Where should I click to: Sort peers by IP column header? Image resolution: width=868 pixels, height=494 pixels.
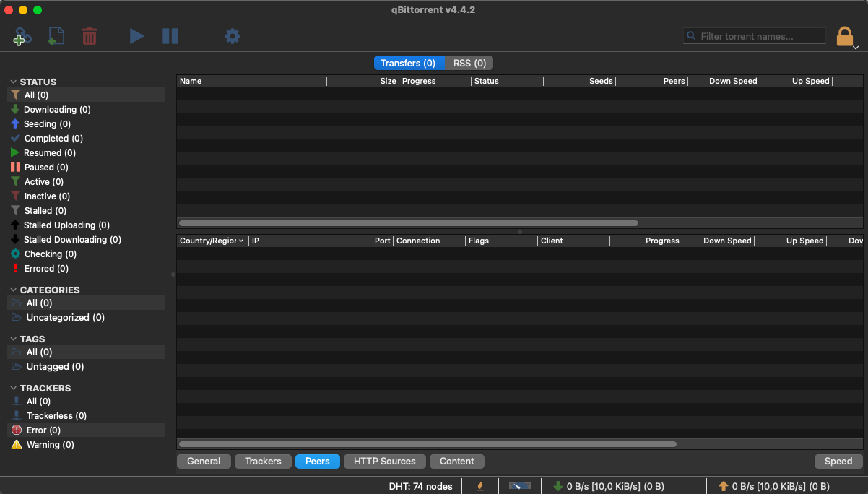coord(285,240)
